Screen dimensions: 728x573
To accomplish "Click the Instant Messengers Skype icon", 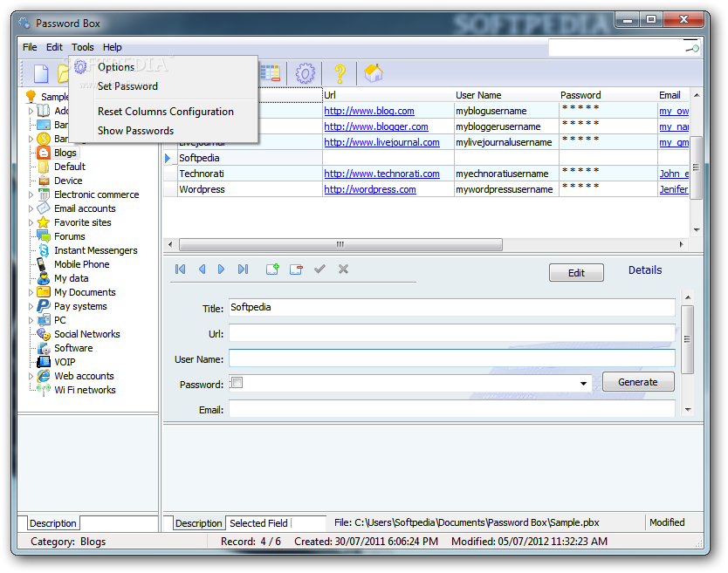I will pyautogui.click(x=44, y=250).
